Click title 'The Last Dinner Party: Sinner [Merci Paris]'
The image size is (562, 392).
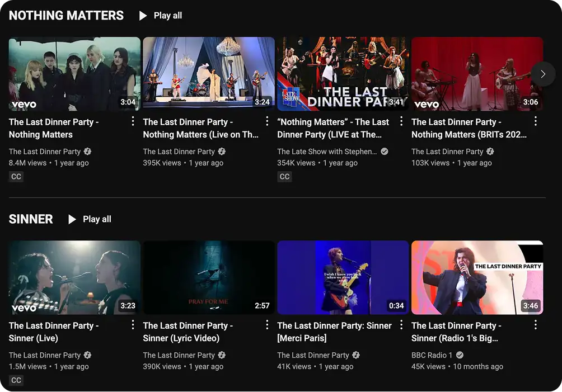pyautogui.click(x=334, y=332)
